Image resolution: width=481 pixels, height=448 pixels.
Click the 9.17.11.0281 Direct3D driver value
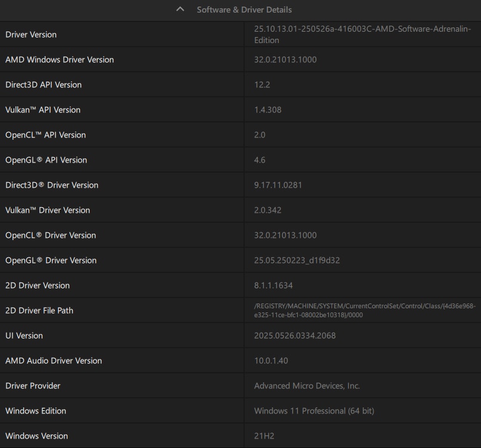pos(278,185)
